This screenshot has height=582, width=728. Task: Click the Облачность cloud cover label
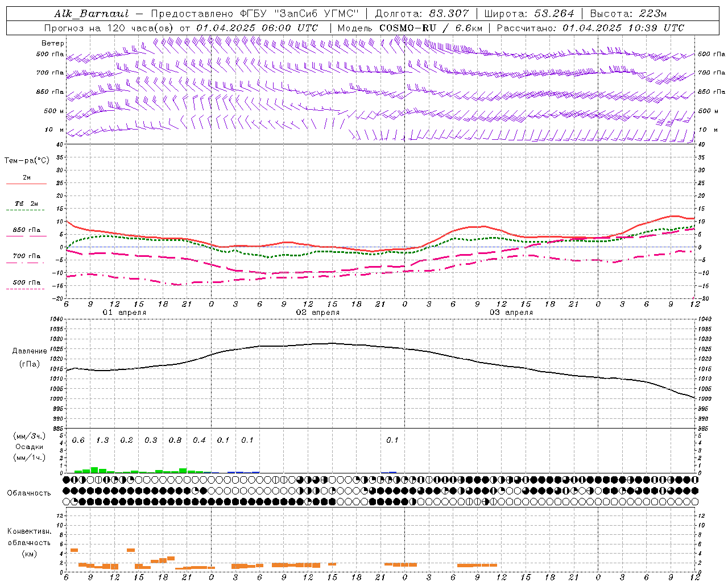click(x=29, y=493)
